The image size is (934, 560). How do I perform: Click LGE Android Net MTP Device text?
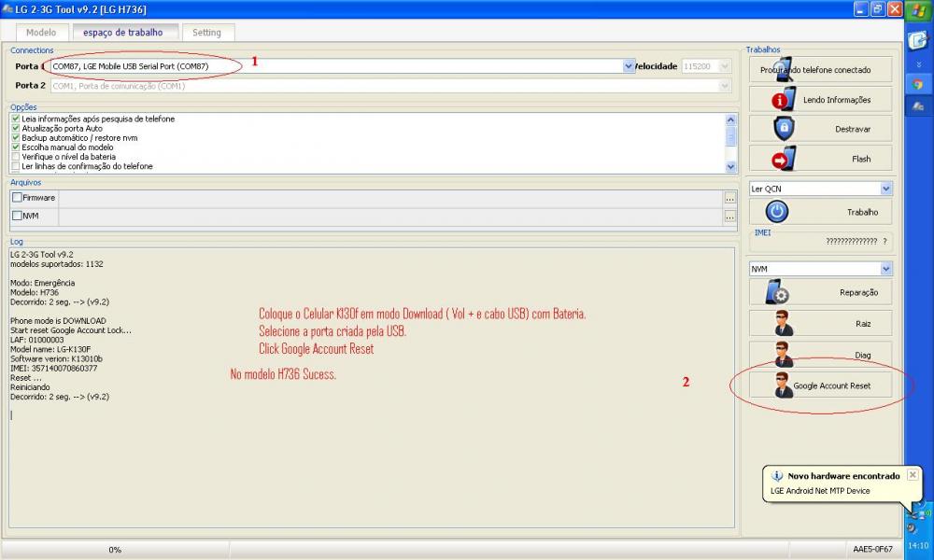820,491
